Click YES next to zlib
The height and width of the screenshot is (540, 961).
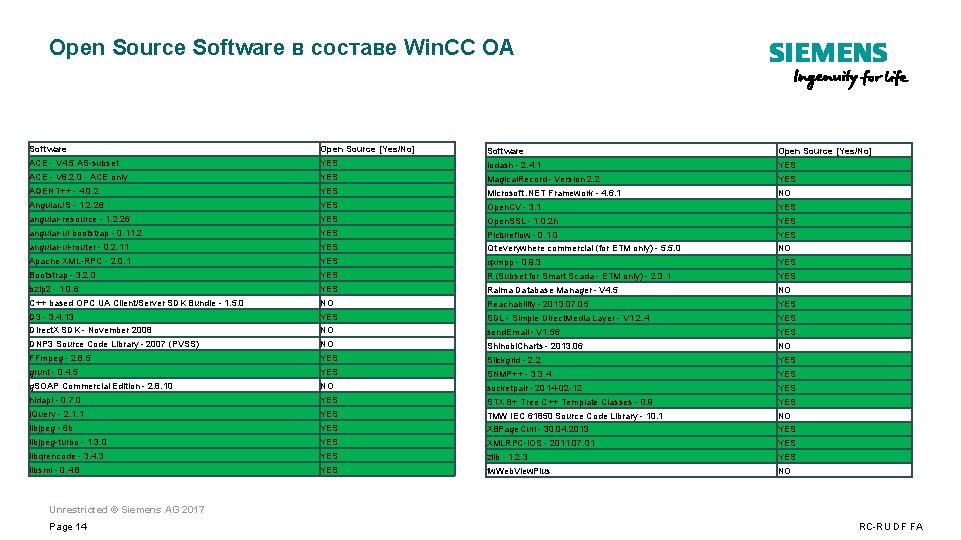point(845,457)
